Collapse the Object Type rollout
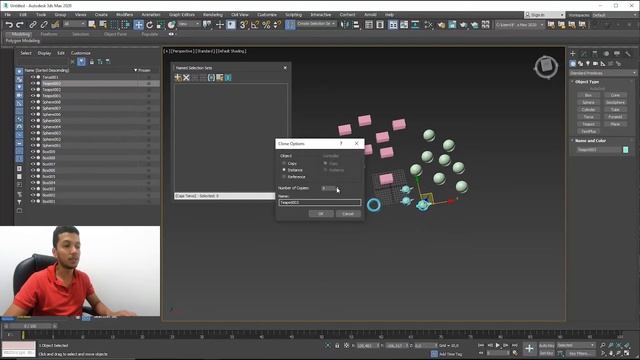640x360 pixels. coord(587,82)
